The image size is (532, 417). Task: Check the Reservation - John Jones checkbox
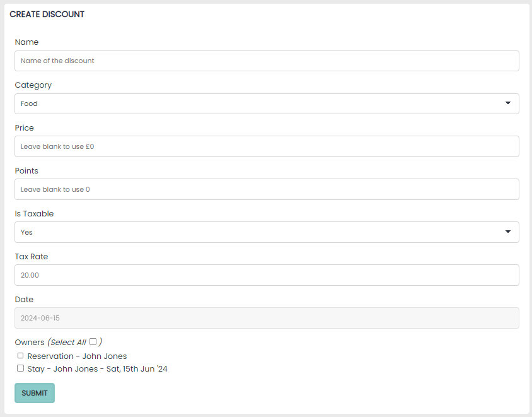(x=21, y=356)
